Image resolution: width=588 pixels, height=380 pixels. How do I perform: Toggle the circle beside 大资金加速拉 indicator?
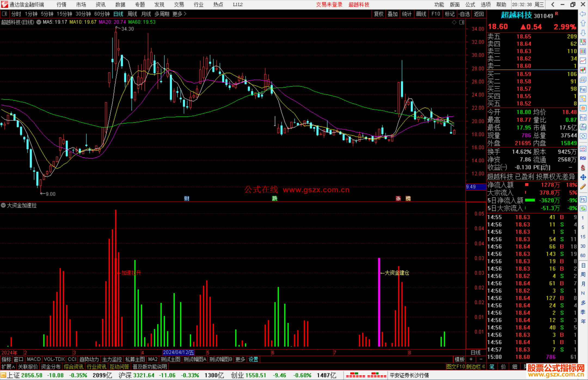[x=3, y=205]
